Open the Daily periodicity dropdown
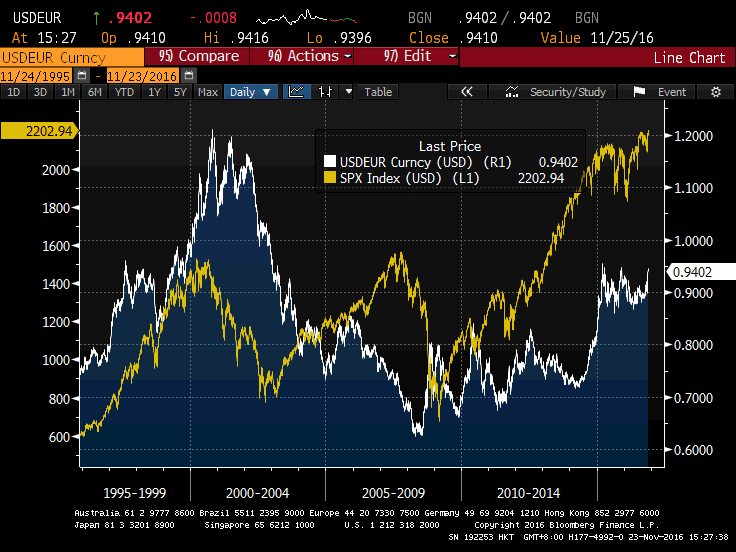Image resolution: width=736 pixels, height=552 pixels. click(251, 92)
